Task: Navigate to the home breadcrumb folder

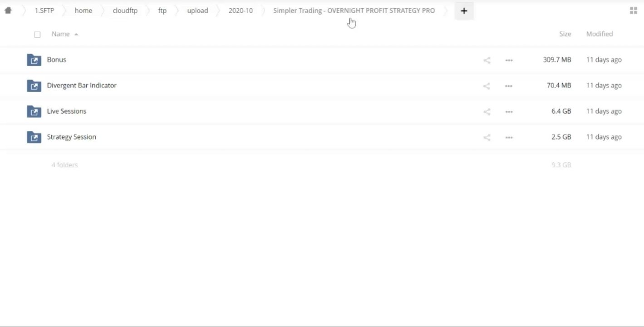Action: click(84, 10)
